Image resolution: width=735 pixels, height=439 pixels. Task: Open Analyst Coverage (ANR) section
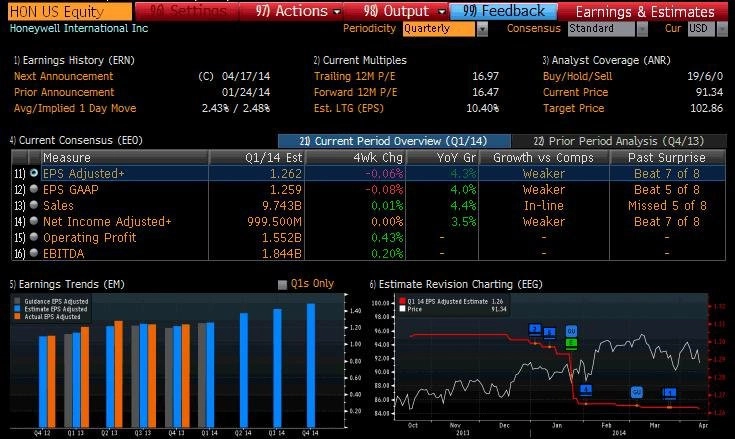(x=607, y=60)
